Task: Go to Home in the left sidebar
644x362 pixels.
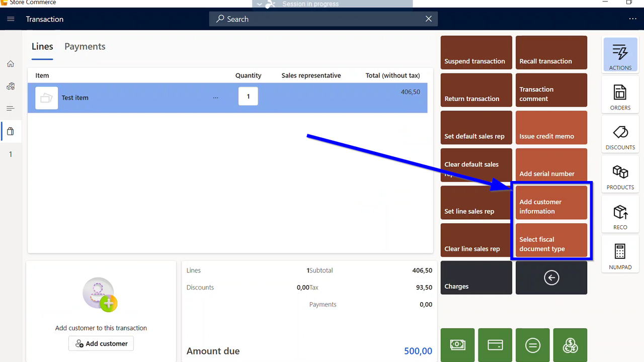Action: tap(11, 64)
